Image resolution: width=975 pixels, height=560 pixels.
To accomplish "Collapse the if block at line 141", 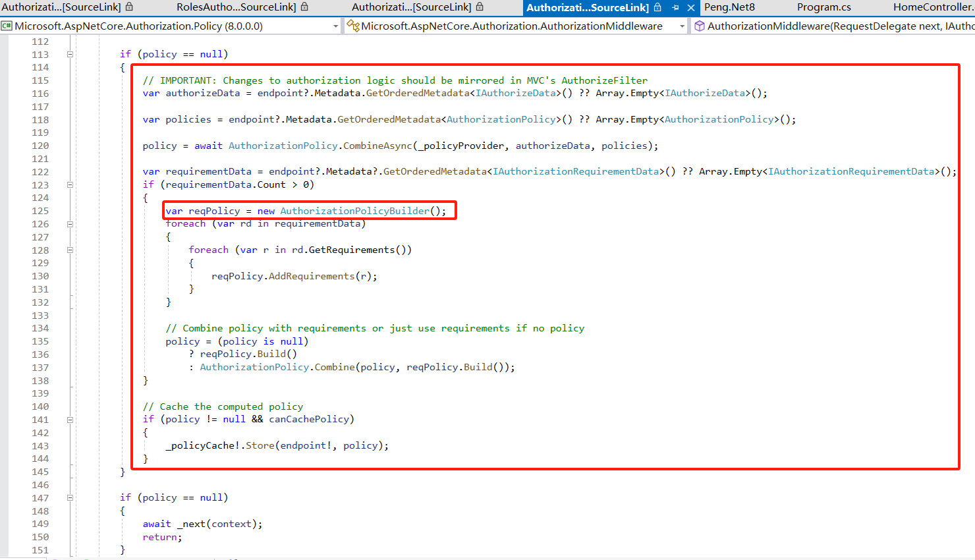I will coord(70,420).
